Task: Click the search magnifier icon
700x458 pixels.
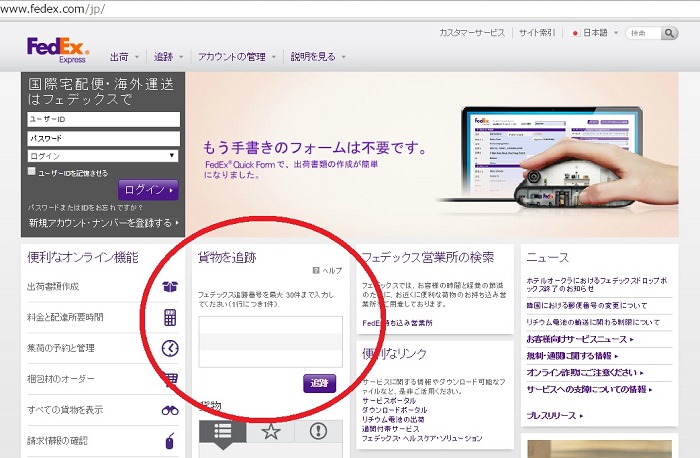Action: click(x=669, y=33)
